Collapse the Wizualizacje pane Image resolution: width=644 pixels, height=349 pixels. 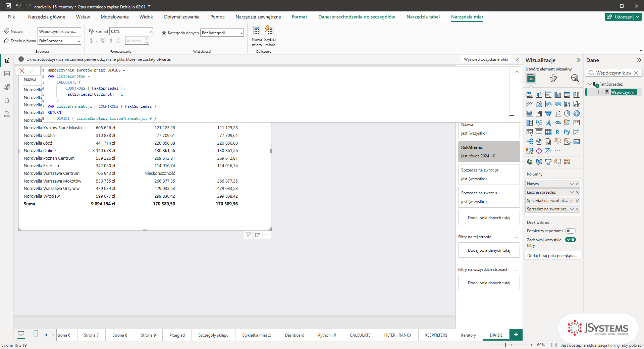pyautogui.click(x=578, y=60)
